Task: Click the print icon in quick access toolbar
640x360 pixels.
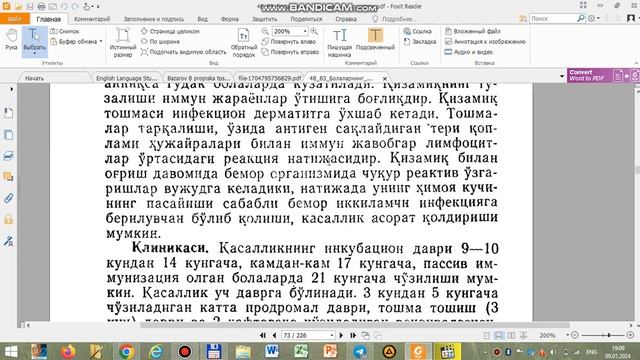Action: coord(41,6)
